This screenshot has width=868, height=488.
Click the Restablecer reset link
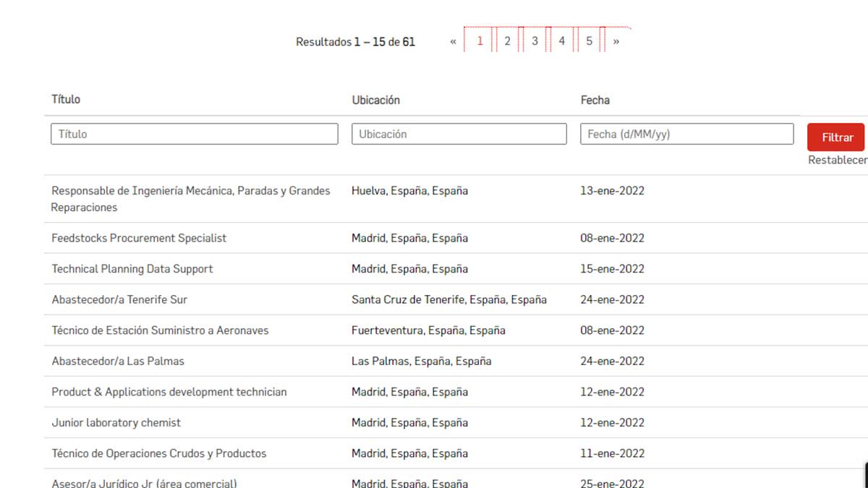(837, 160)
